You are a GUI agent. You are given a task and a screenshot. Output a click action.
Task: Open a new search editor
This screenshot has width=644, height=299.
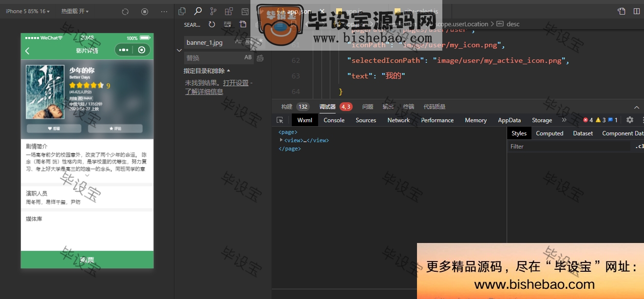tap(243, 24)
